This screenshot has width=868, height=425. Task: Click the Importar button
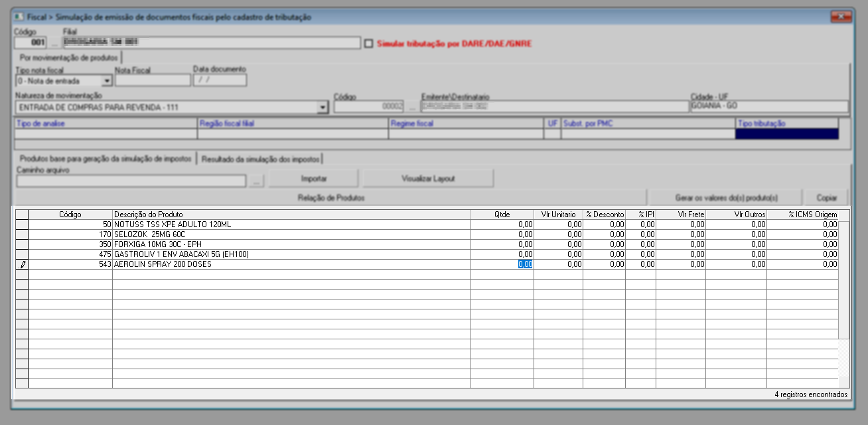314,179
